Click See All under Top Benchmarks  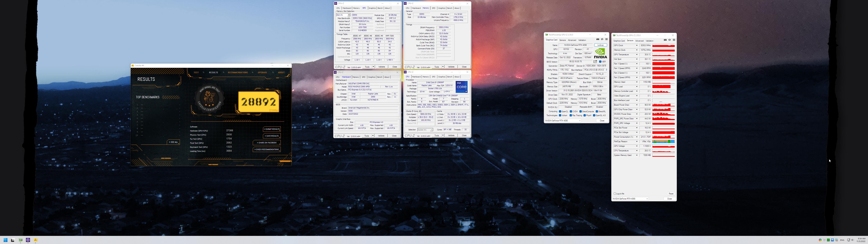point(173,142)
